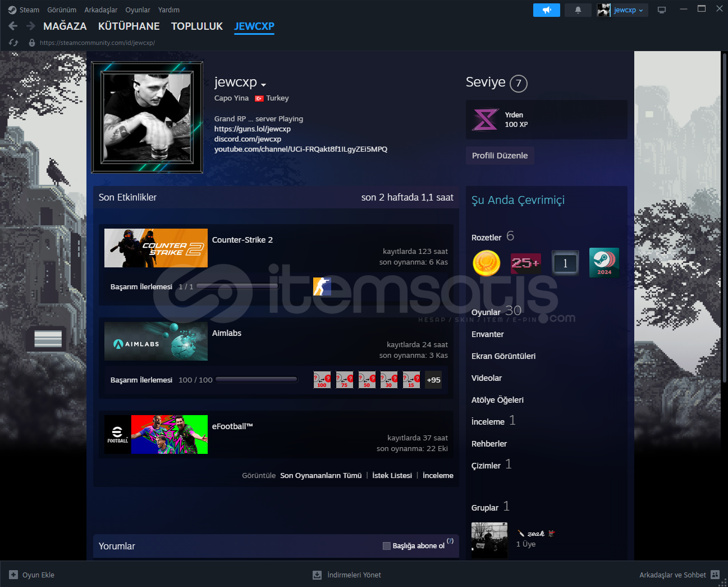The image size is (728, 587).
Task: Click the Turkey flag icon
Action: [259, 98]
